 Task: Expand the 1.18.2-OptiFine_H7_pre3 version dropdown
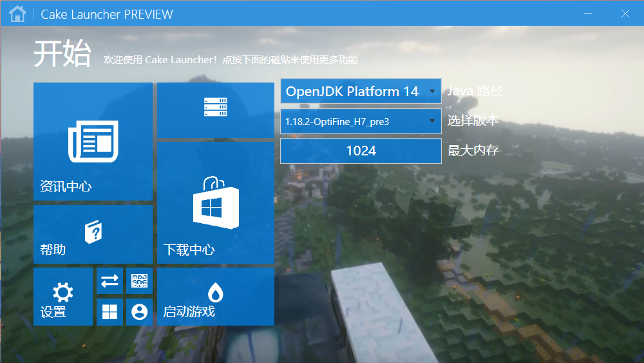pos(361,121)
